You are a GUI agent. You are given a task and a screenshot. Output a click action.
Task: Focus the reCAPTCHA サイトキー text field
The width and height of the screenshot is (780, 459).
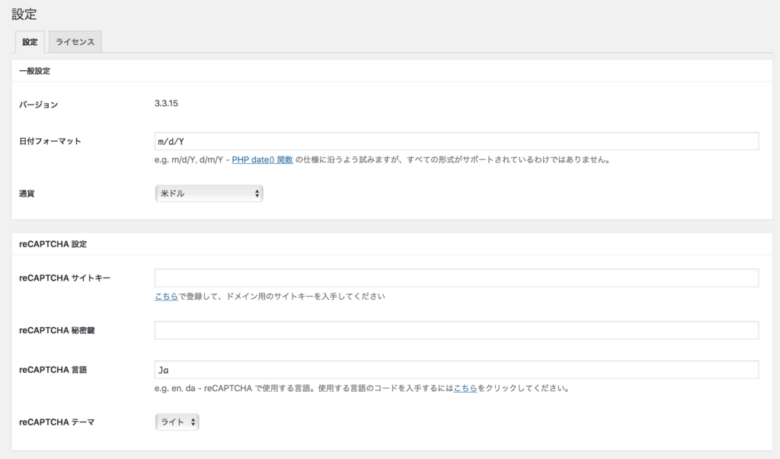(456, 278)
